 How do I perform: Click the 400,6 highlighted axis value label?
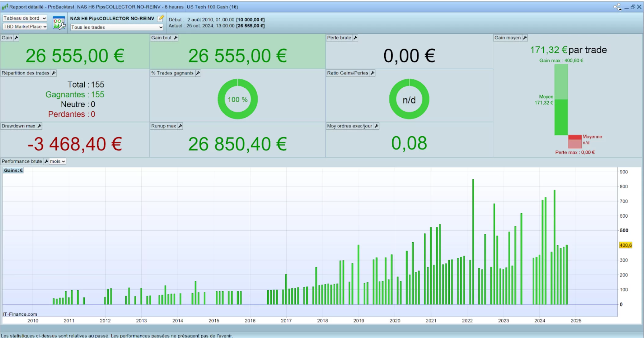point(625,245)
